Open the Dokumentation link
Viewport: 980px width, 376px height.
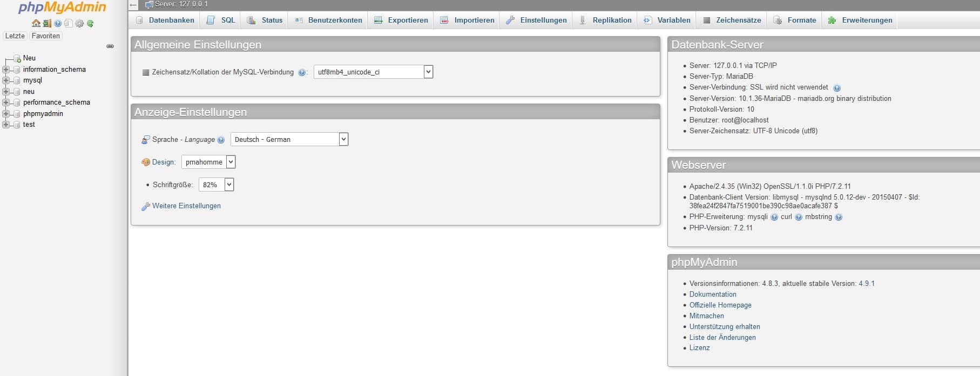tap(713, 295)
